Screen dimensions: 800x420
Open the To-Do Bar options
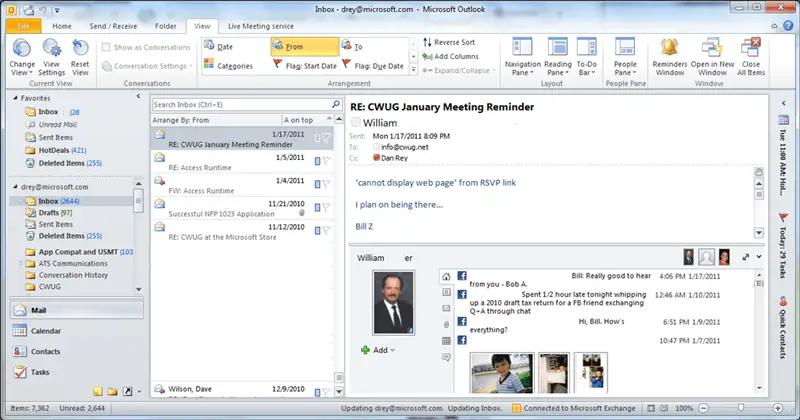tap(586, 57)
